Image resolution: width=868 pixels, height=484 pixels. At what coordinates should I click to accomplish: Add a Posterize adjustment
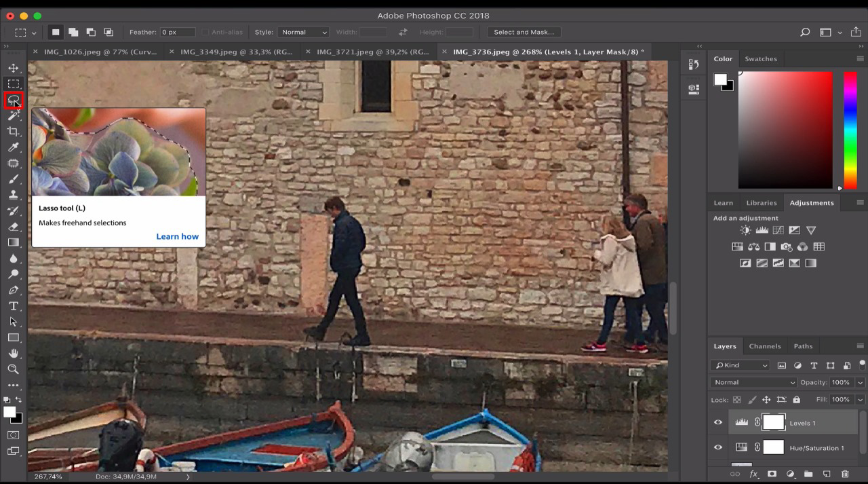(x=762, y=263)
